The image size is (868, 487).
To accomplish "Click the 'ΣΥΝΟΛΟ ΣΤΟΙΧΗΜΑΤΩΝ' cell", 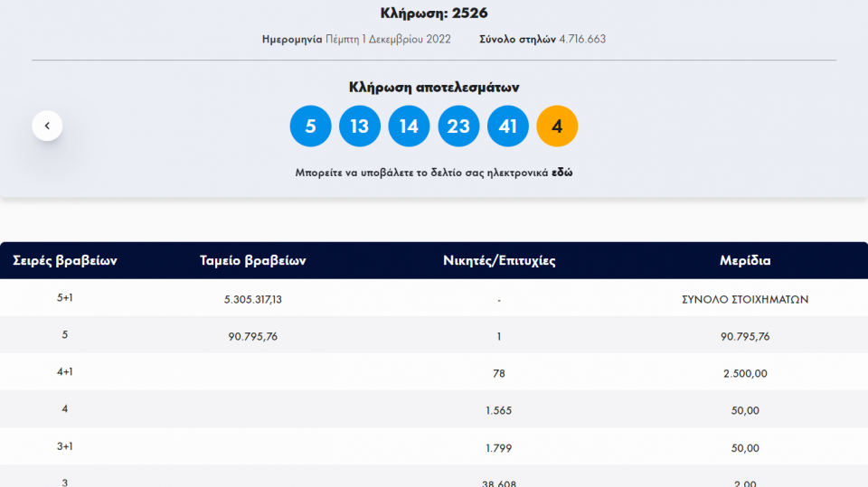I will (x=745, y=299).
